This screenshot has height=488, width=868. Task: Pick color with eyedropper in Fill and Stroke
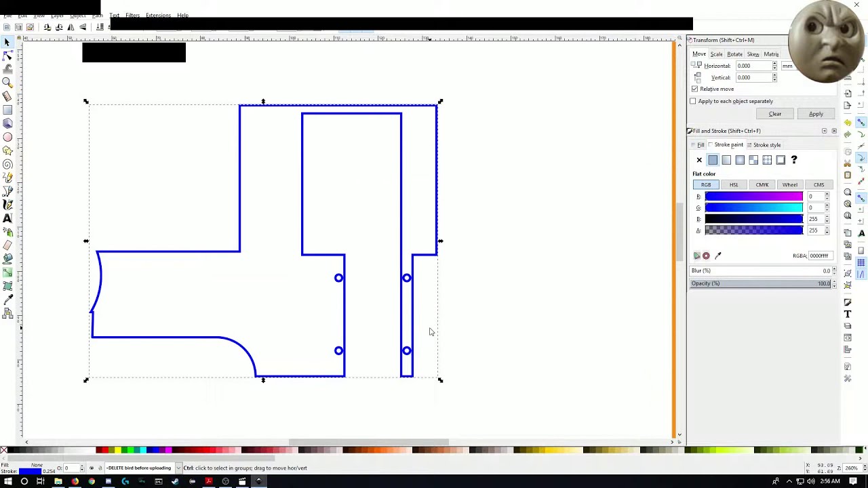[718, 256]
